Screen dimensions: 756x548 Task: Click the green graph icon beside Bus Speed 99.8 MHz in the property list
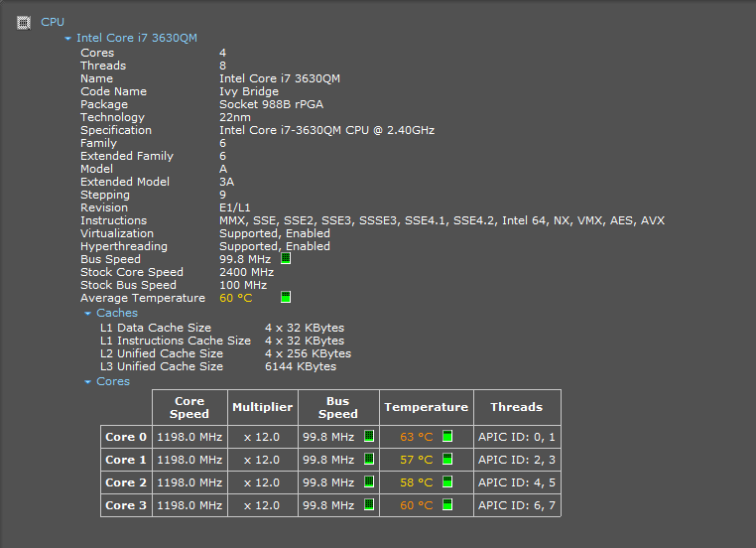[286, 259]
